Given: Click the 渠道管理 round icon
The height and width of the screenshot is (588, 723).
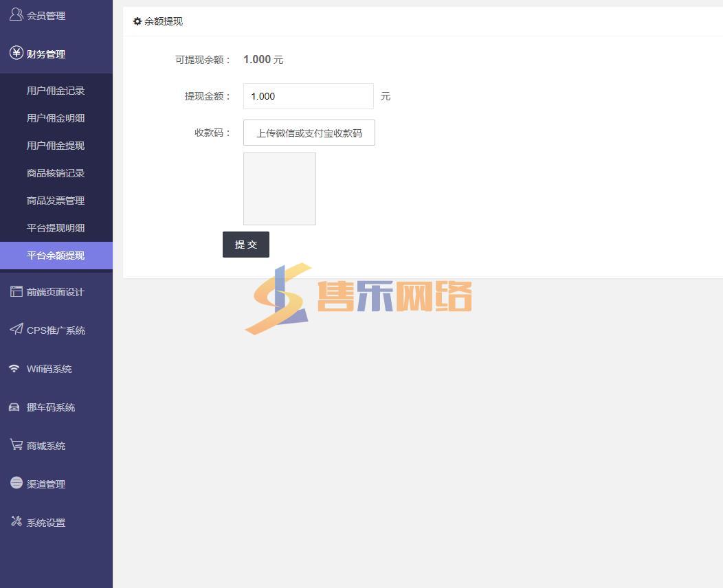Looking at the screenshot, I should pos(16,482).
